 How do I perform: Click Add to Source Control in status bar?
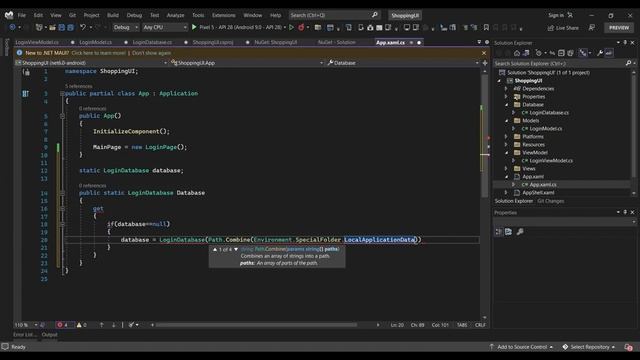pyautogui.click(x=522, y=347)
